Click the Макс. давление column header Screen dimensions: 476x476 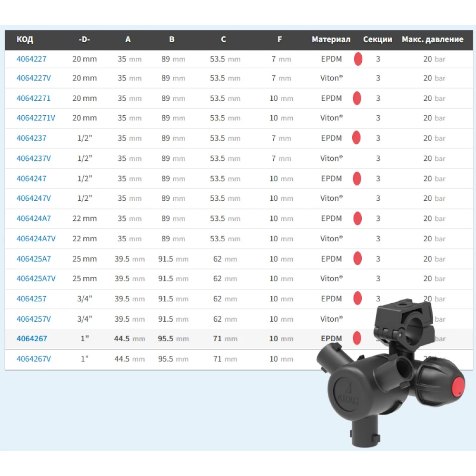pos(432,40)
